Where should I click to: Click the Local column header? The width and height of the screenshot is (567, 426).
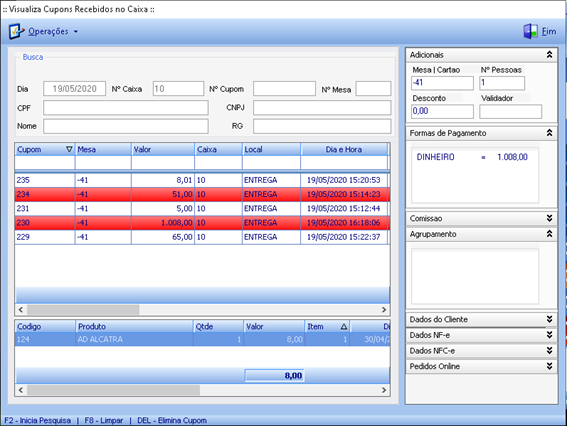point(271,149)
